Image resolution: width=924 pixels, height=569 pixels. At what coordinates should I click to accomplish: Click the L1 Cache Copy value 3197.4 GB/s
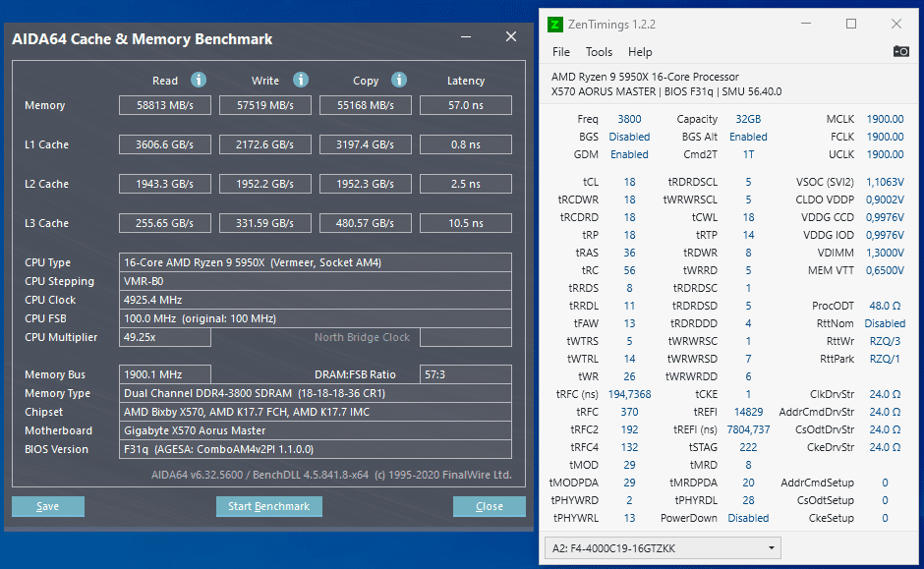pyautogui.click(x=366, y=144)
